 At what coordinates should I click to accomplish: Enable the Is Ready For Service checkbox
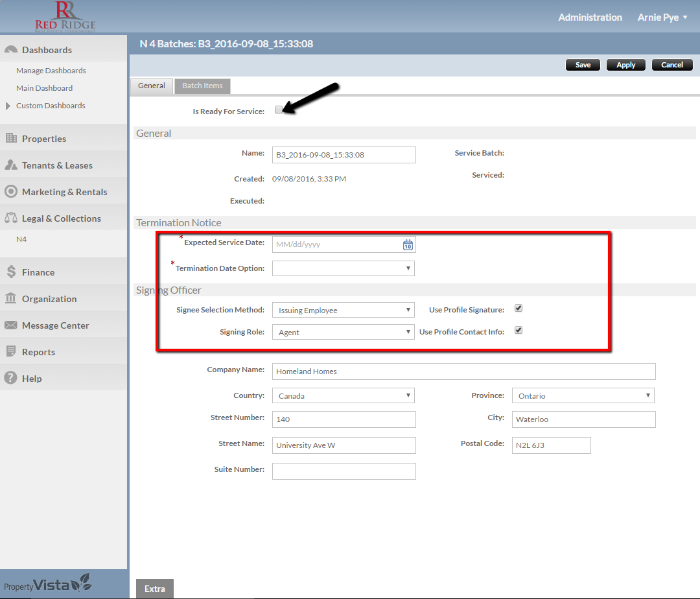(278, 110)
